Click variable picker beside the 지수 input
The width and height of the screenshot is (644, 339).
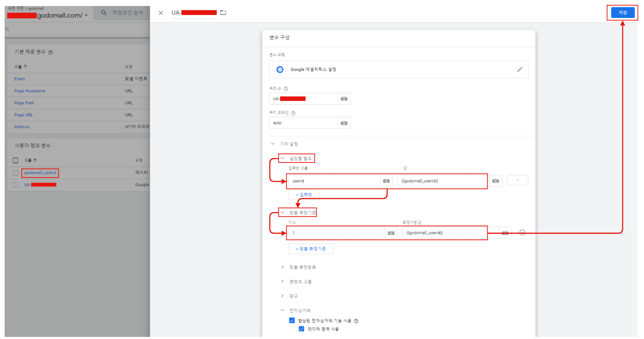tap(391, 233)
